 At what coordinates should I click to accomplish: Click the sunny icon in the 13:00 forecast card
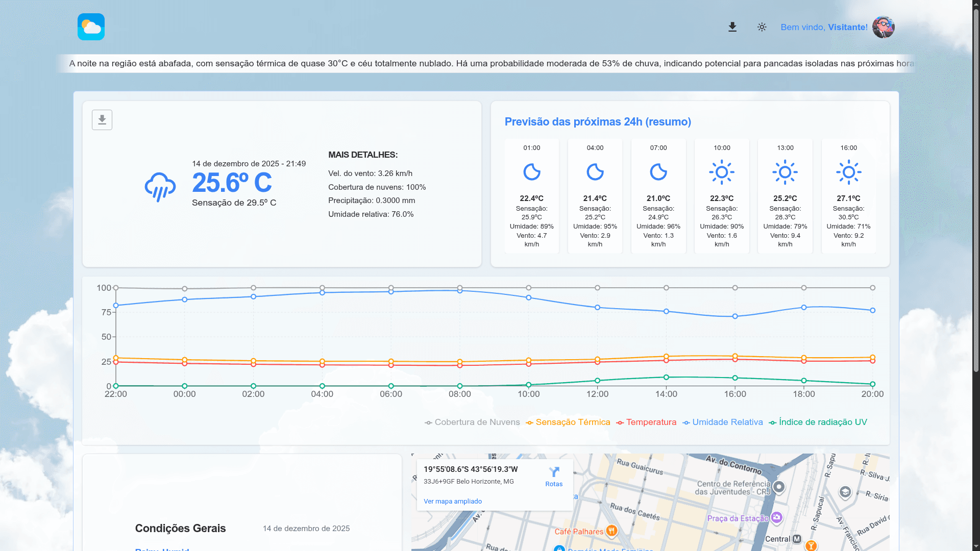(x=785, y=172)
